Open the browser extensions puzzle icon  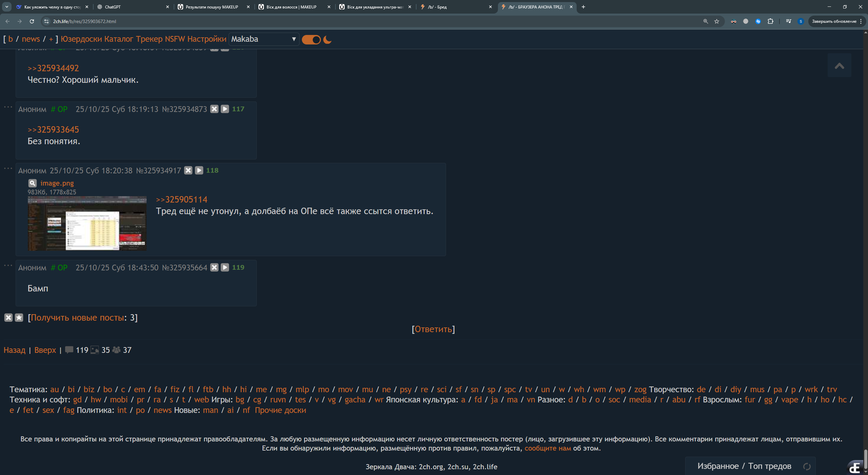(770, 21)
